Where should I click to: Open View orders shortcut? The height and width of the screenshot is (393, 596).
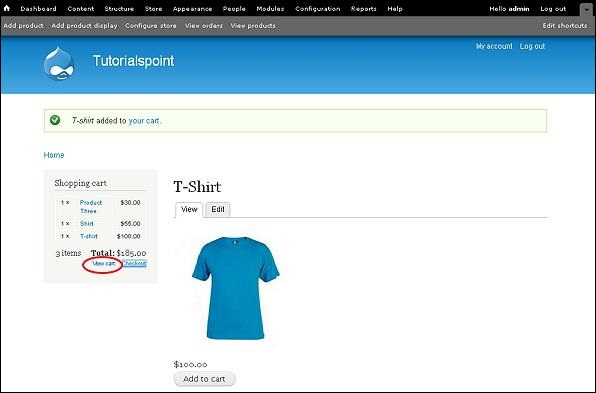(204, 25)
